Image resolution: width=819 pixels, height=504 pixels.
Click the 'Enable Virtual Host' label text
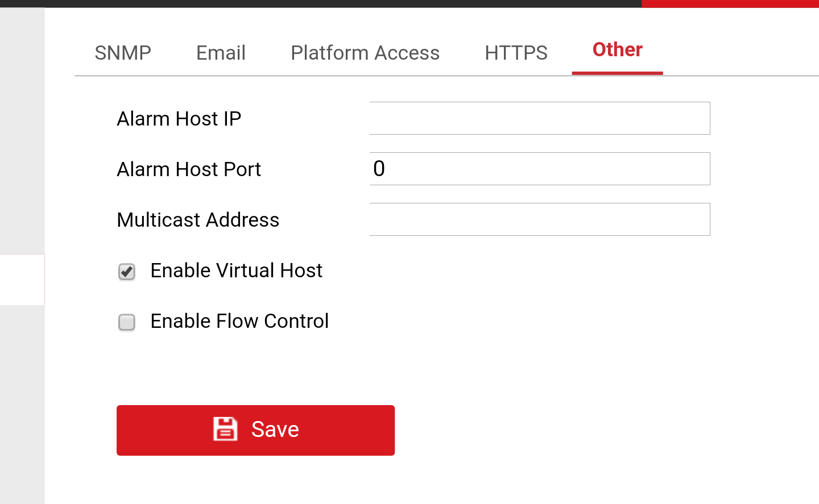pyautogui.click(x=236, y=270)
